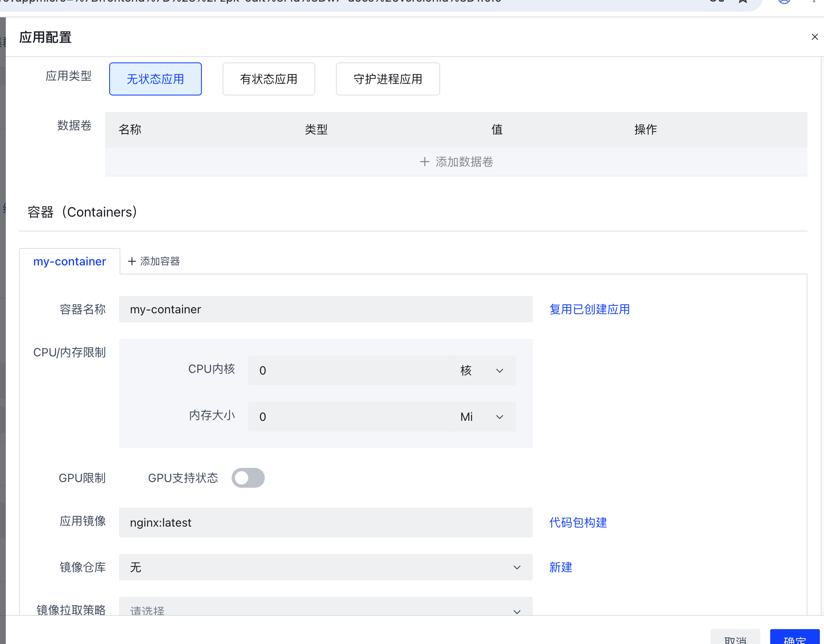The height and width of the screenshot is (644, 824).
Task: Switch to the my-container tab
Action: pos(69,261)
